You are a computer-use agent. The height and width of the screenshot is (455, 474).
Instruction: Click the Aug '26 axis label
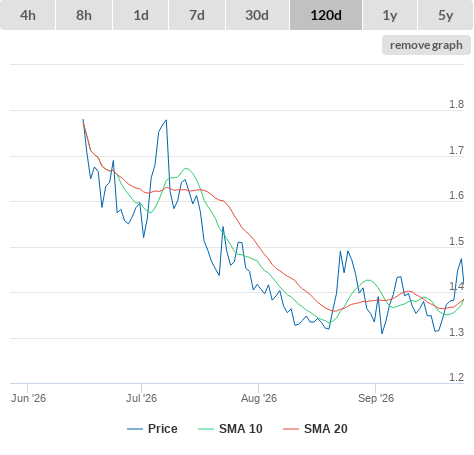coord(259,398)
